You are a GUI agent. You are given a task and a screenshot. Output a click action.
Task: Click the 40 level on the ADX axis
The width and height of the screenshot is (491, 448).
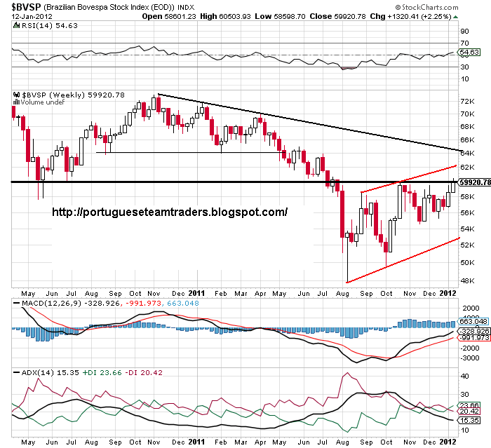pyautogui.click(x=464, y=376)
